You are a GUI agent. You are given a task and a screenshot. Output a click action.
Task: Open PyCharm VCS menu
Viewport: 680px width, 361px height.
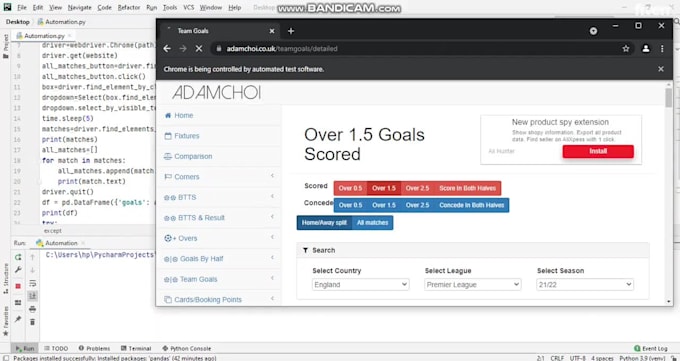[189, 7]
